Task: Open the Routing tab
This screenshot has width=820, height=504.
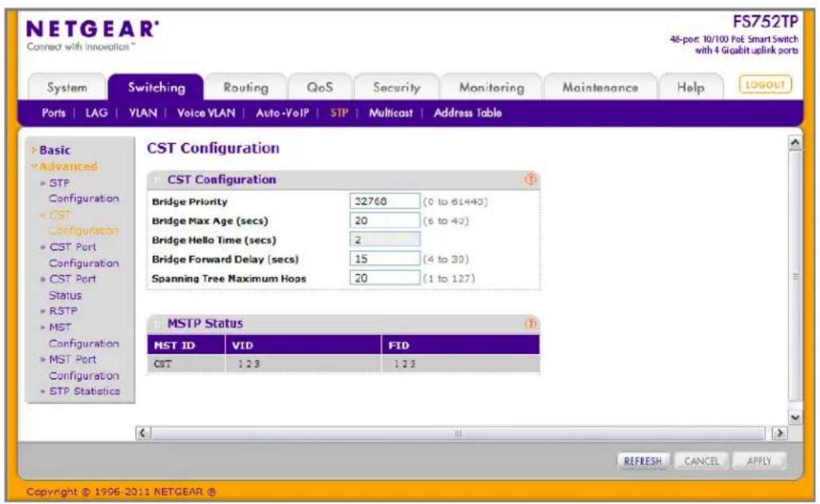Action: (246, 87)
